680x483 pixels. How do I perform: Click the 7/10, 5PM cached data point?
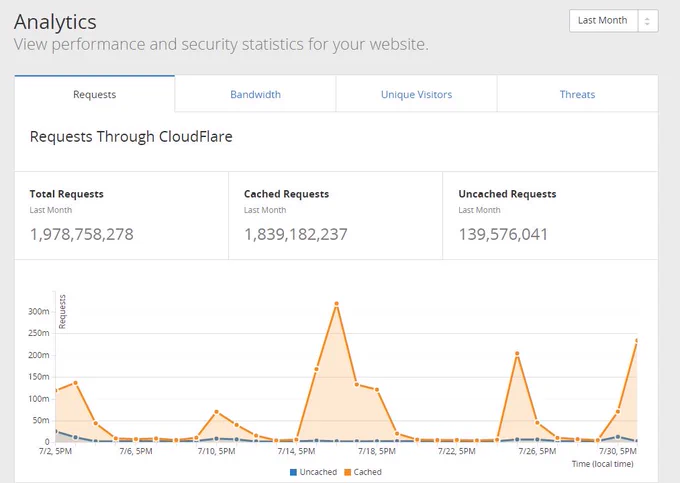pos(217,412)
